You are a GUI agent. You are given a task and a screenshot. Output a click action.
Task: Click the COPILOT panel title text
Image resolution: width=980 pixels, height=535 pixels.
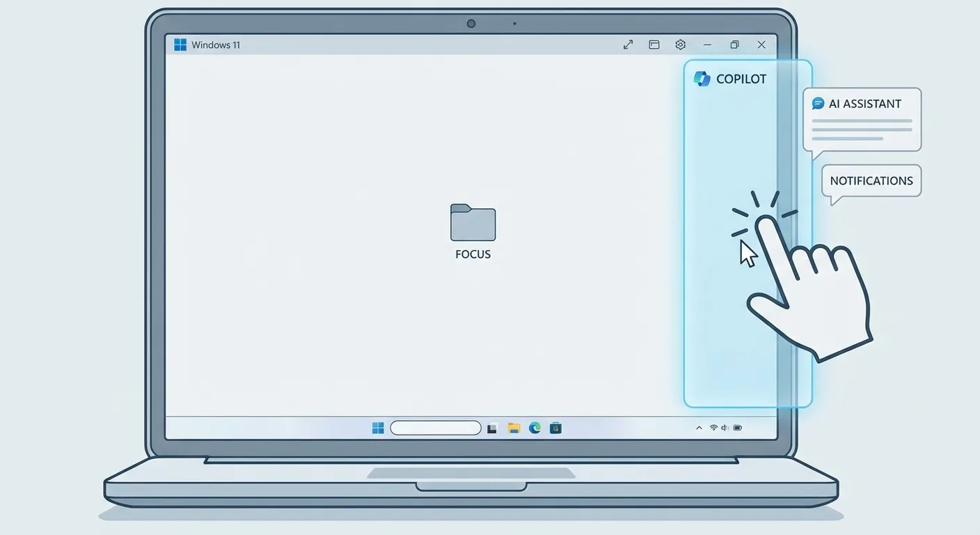pos(741,79)
